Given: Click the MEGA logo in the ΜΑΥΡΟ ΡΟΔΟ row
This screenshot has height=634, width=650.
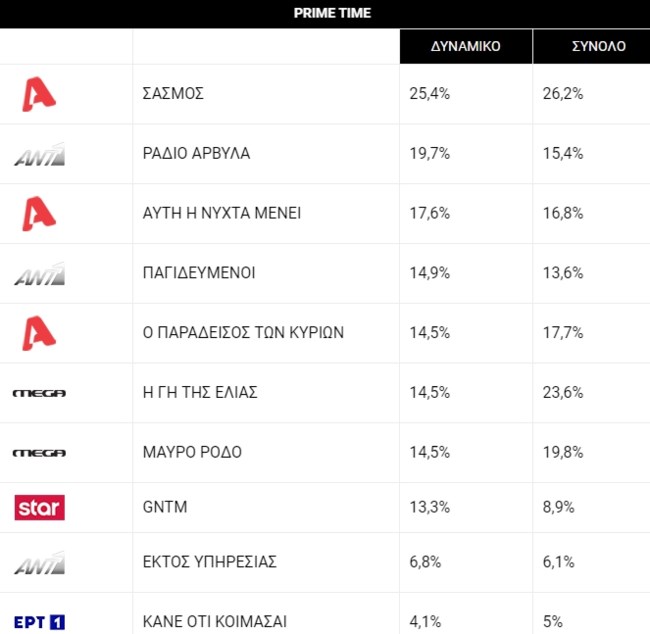Looking at the screenshot, I should pyautogui.click(x=39, y=453).
